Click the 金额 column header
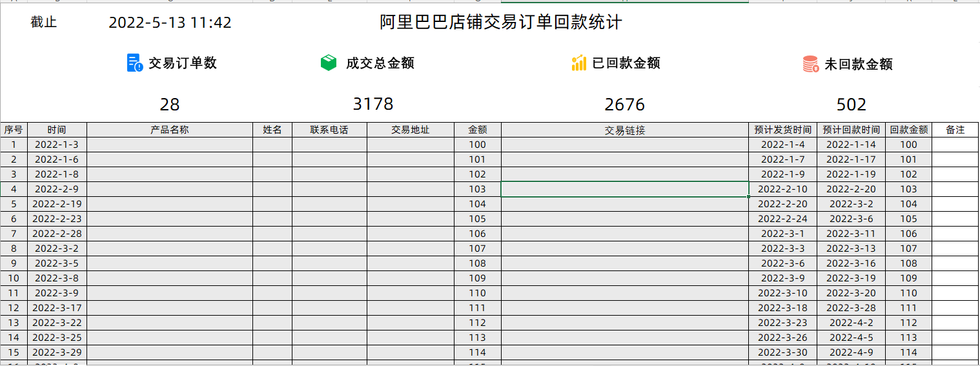980x366 pixels. coord(478,130)
